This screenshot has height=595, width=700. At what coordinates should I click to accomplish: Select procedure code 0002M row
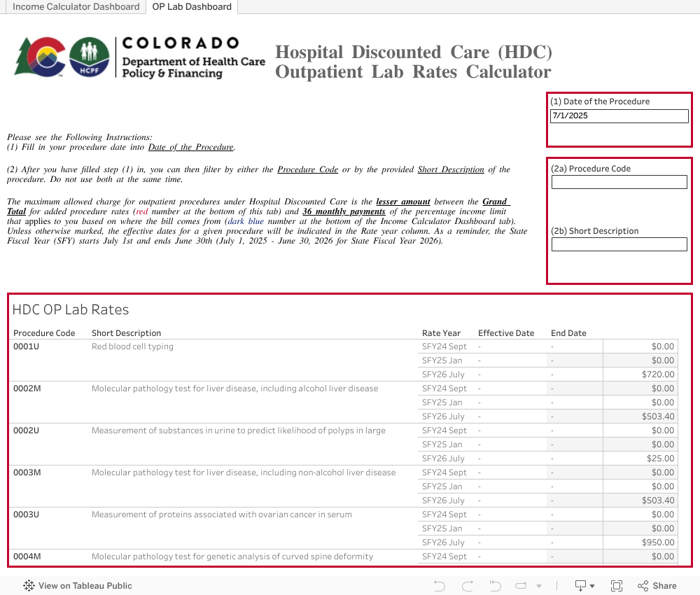pyautogui.click(x=27, y=388)
